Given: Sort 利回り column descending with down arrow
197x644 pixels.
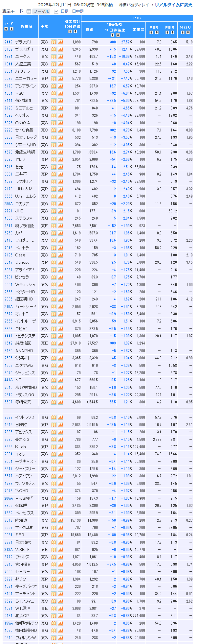Looking at the screenshot, I should click(x=188, y=33).
